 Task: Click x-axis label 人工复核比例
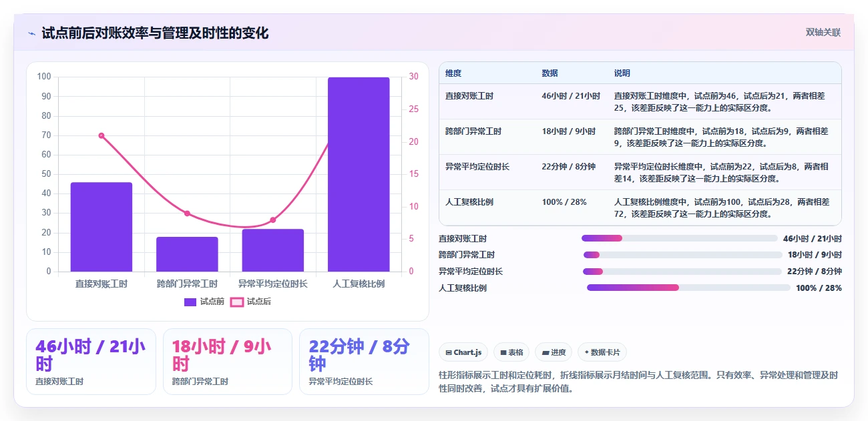tap(359, 284)
